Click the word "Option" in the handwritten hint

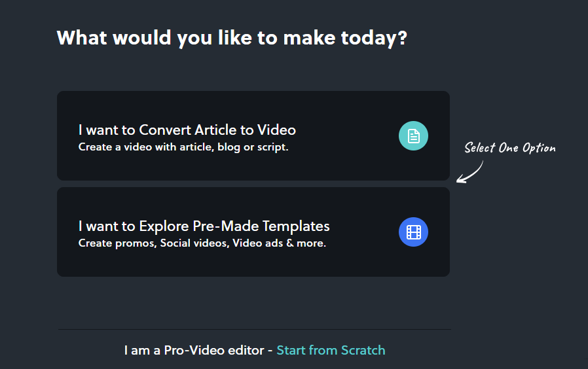pos(538,148)
